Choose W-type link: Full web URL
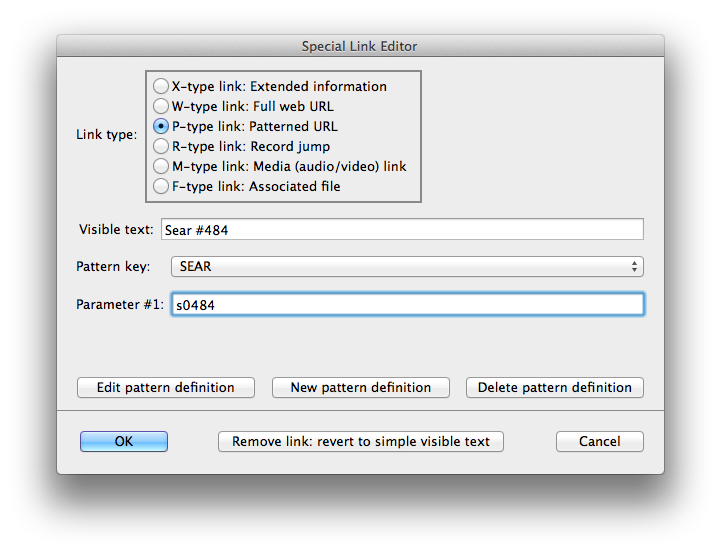The width and height of the screenshot is (721, 553). (161, 107)
